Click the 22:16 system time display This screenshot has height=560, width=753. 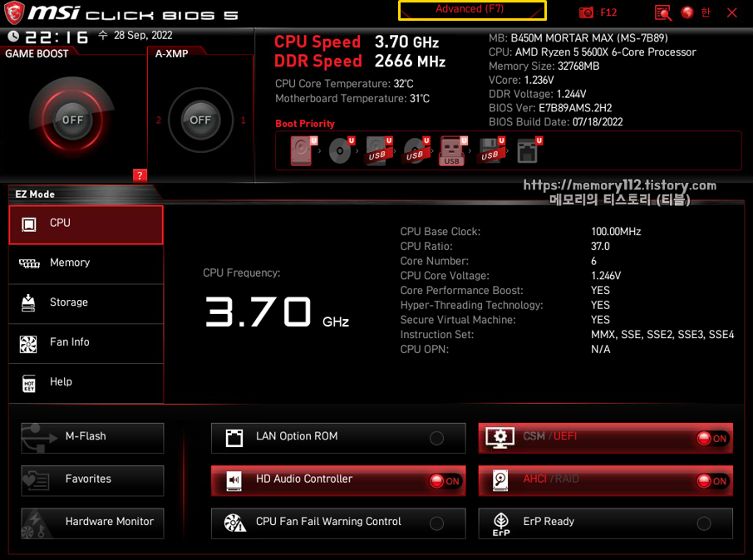pyautogui.click(x=57, y=37)
